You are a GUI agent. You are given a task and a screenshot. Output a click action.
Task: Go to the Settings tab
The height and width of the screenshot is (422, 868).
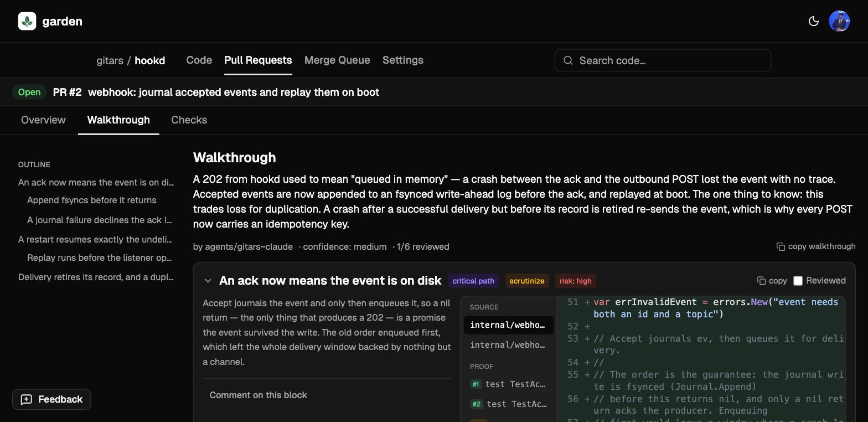pos(403,60)
